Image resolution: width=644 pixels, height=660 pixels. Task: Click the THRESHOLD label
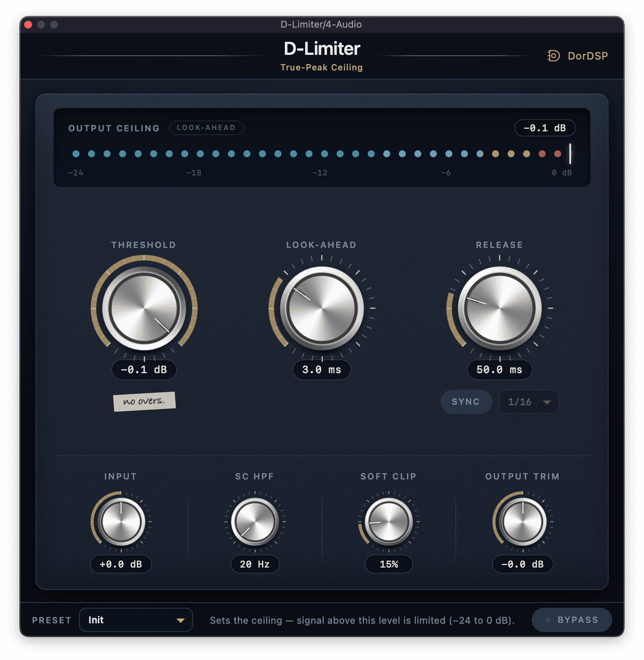point(144,245)
